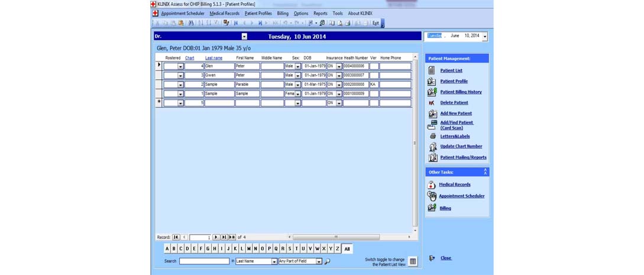Click the horizontal scrollbar of the patient list
The image size is (644, 275).
[336, 237]
